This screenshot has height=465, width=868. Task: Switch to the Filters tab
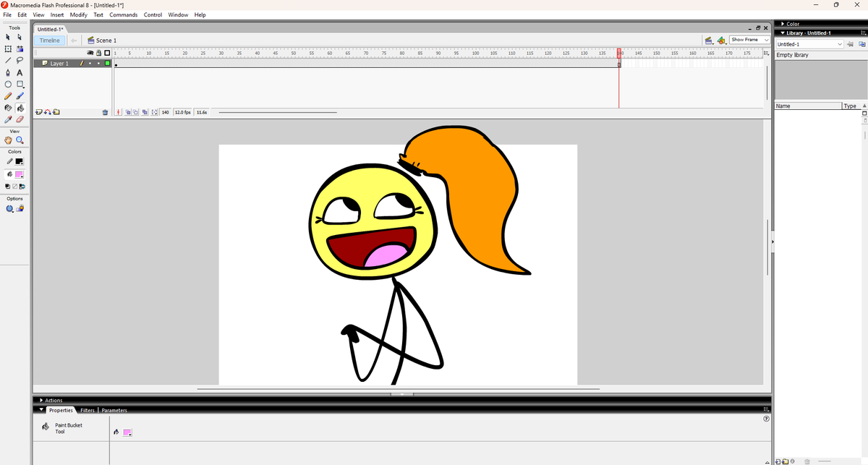pyautogui.click(x=87, y=410)
